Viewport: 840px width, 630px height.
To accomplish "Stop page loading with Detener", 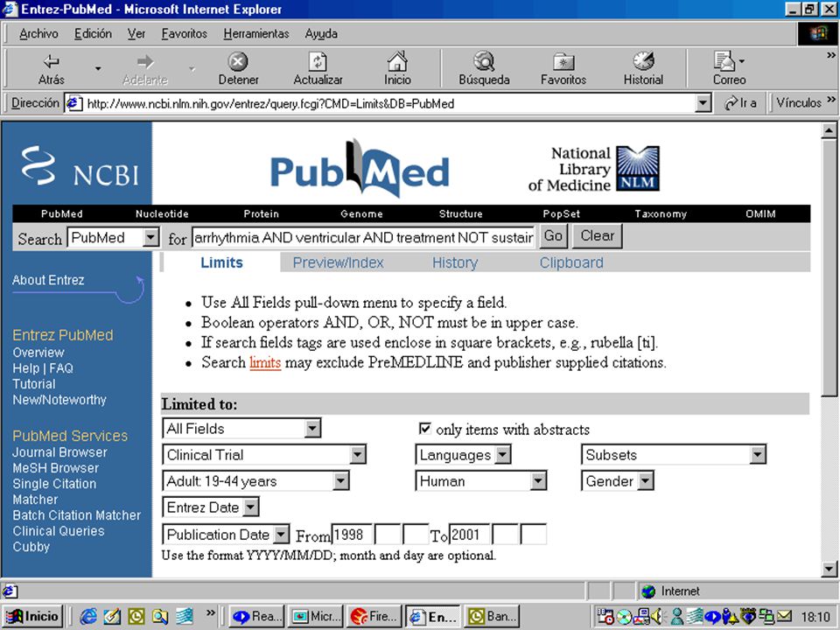I will tap(238, 68).
